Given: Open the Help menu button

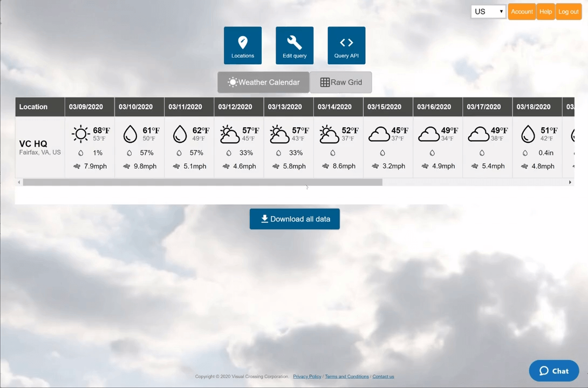Looking at the screenshot, I should pyautogui.click(x=545, y=12).
